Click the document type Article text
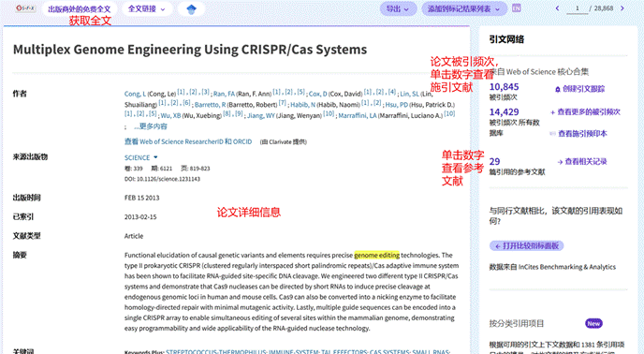 coord(134,236)
